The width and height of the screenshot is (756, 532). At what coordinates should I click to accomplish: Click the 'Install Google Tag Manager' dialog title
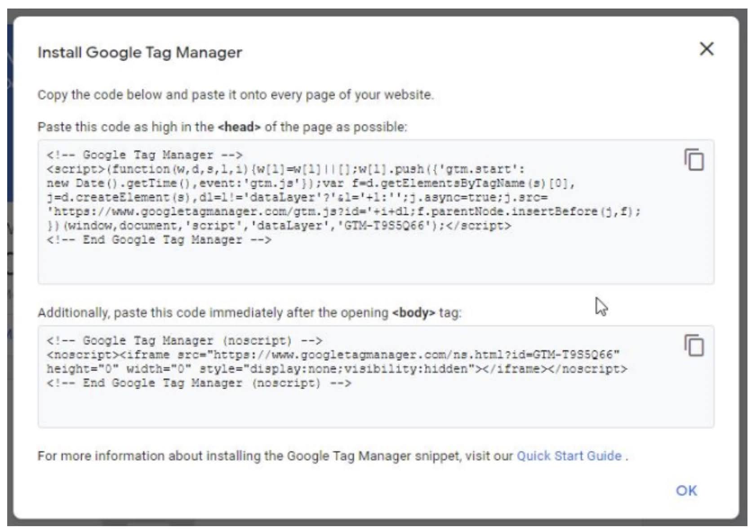click(x=140, y=52)
